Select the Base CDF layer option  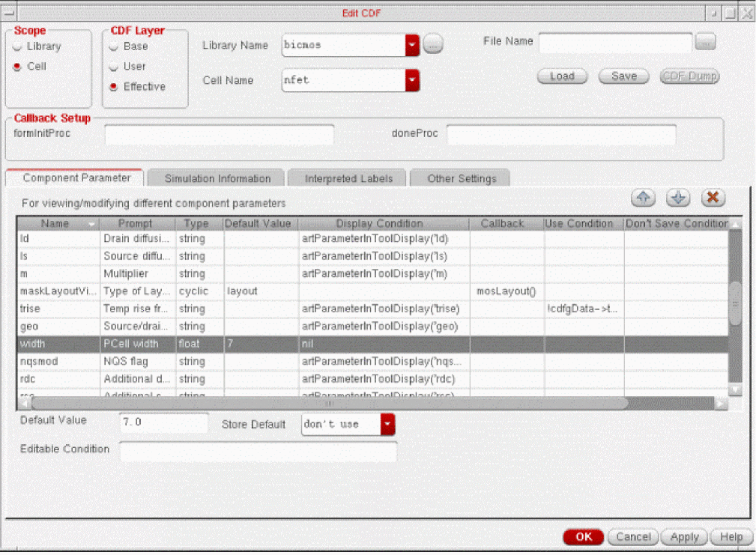coord(114,46)
